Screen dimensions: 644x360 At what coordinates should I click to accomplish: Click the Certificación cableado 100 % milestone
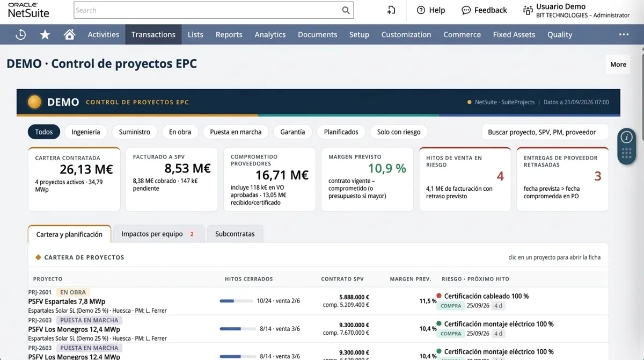coord(486,296)
